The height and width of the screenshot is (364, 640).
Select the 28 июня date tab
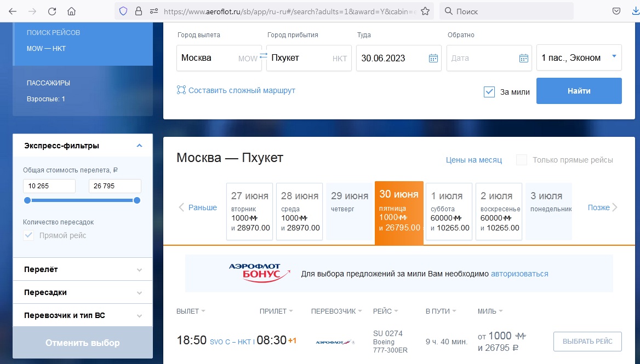[x=299, y=211]
